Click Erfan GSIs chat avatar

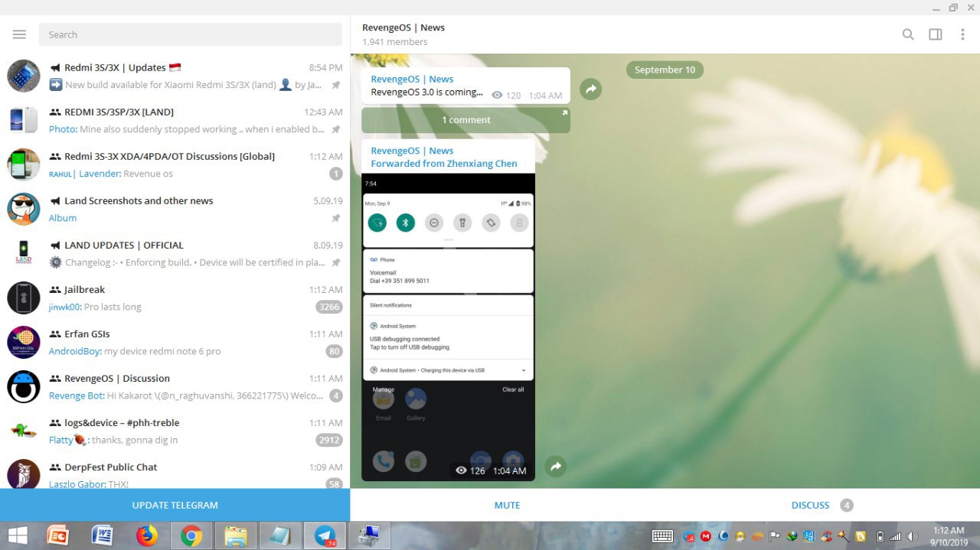pos(24,342)
